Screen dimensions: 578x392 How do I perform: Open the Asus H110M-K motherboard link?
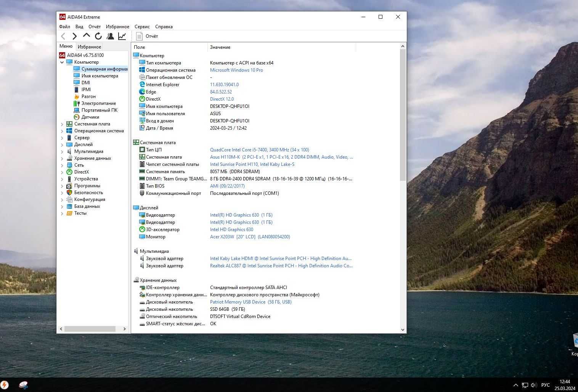point(281,157)
